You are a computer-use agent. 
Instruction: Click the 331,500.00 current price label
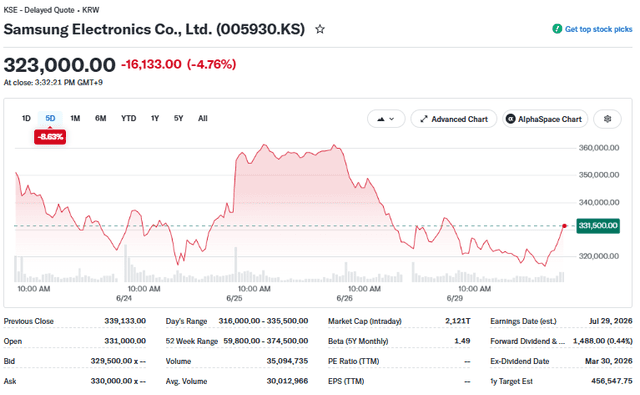coord(598,226)
